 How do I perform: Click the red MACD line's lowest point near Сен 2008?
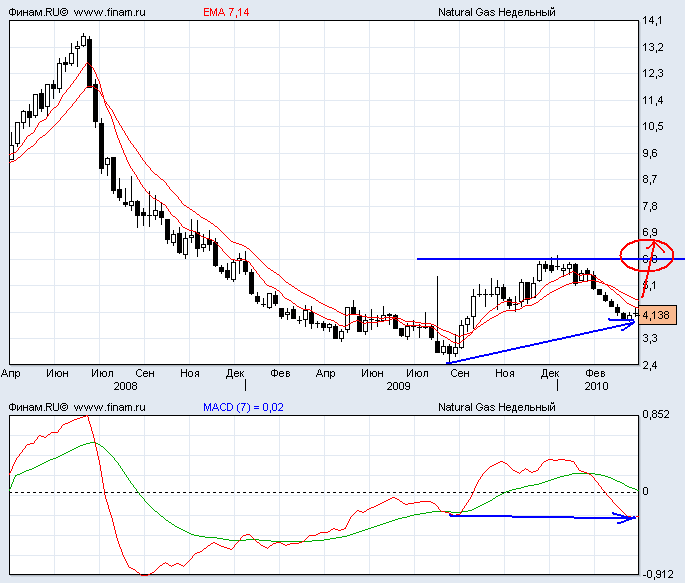(x=145, y=574)
